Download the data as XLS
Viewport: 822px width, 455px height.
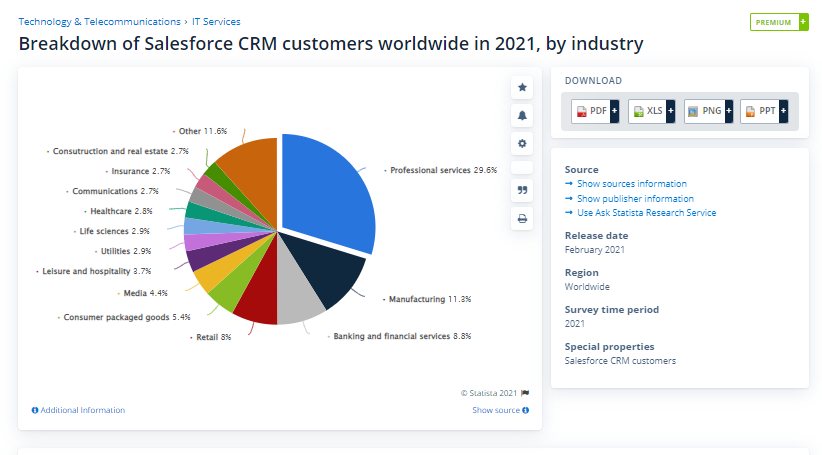[652, 111]
